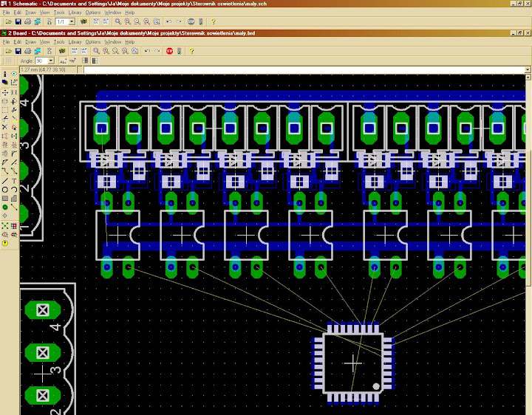Run the Ratsnest tool

pyautogui.click(x=4, y=226)
